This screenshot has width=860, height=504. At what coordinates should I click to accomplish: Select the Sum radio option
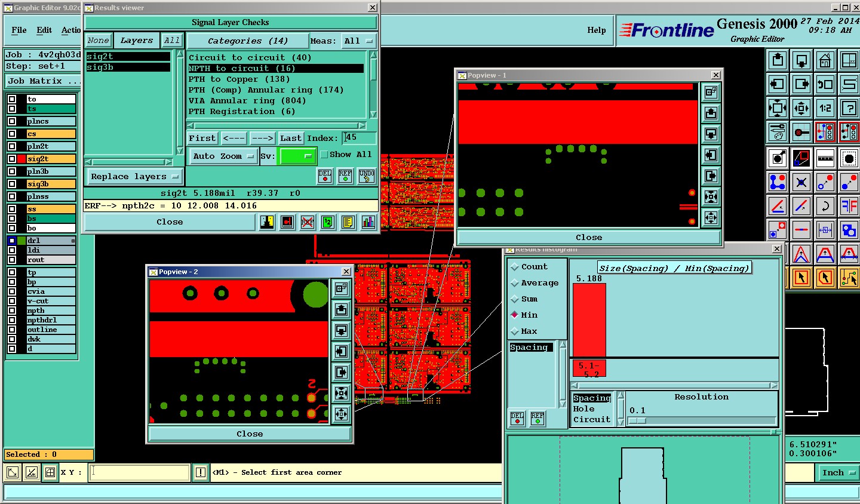point(515,299)
